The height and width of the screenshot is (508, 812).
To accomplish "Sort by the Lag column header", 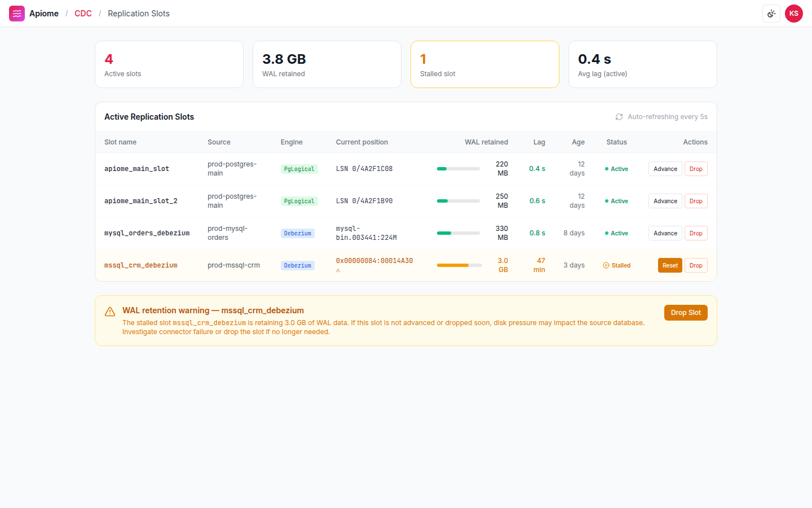I will coord(539,142).
